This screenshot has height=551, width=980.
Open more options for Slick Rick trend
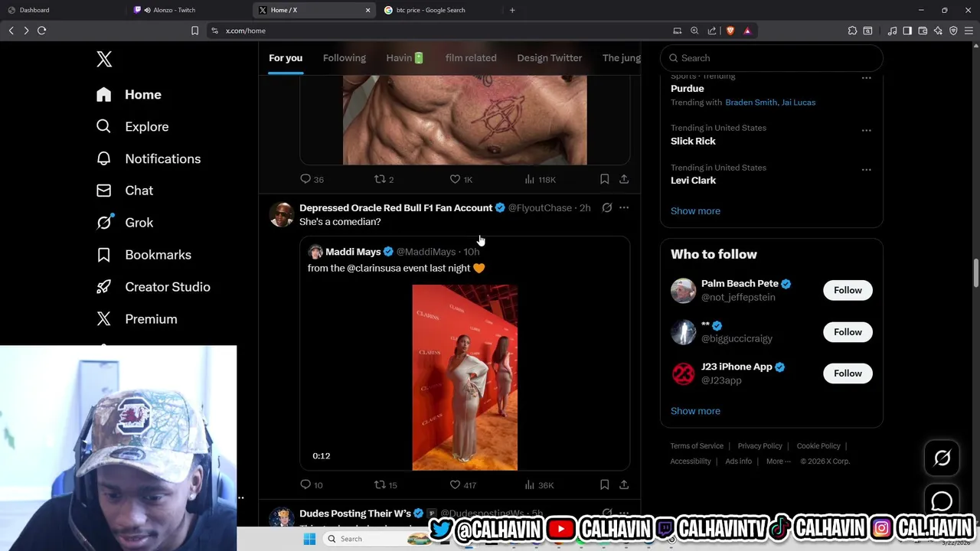click(866, 130)
